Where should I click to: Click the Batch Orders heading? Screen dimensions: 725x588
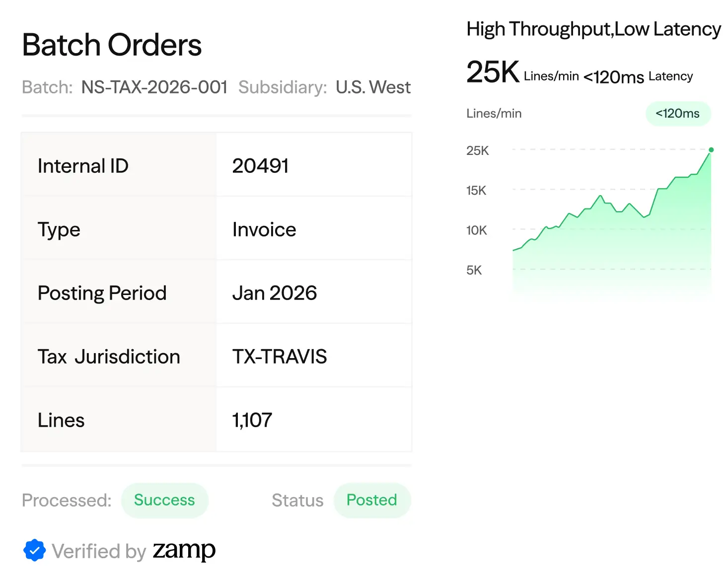(112, 45)
